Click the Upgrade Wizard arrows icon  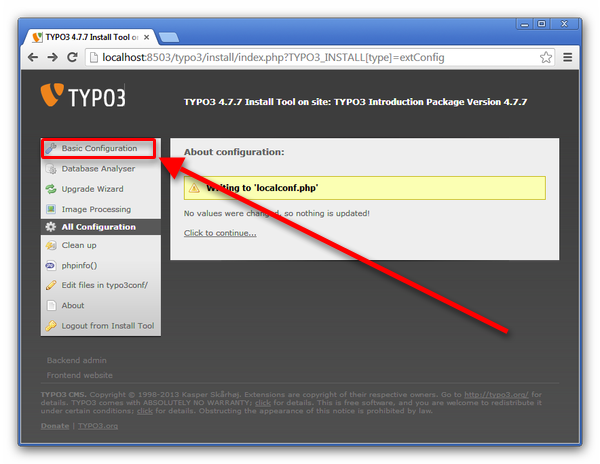click(51, 189)
